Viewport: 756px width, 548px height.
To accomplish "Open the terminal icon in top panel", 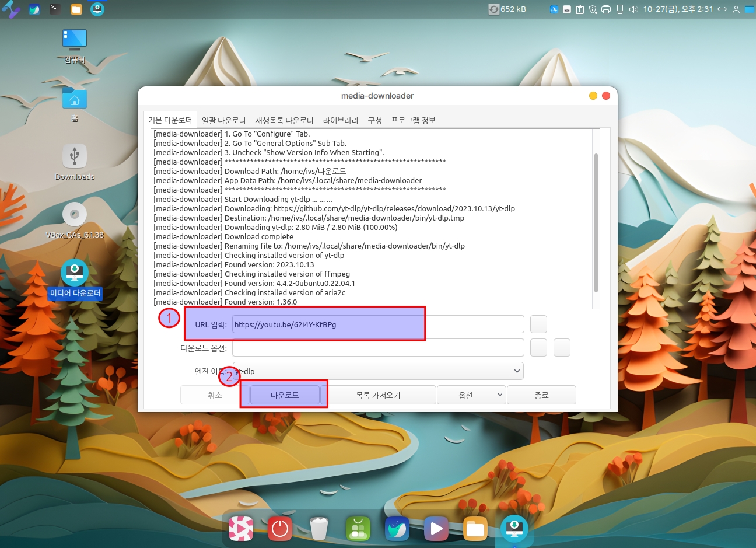I will 55,9.
